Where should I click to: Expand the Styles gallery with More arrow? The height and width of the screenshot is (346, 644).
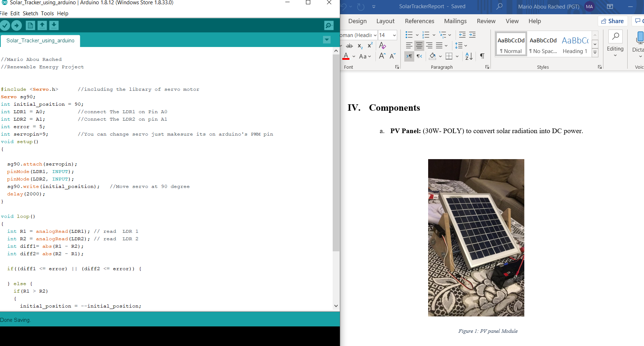595,53
